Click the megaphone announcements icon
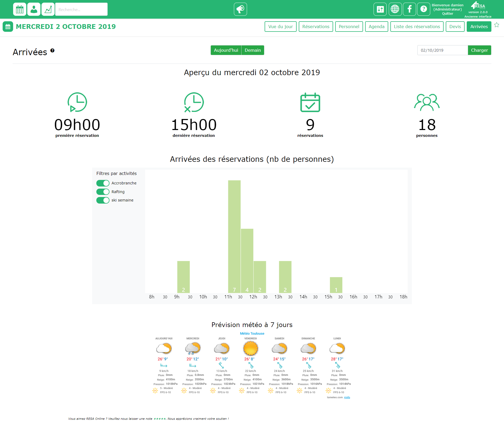504x430 pixels. tap(240, 9)
